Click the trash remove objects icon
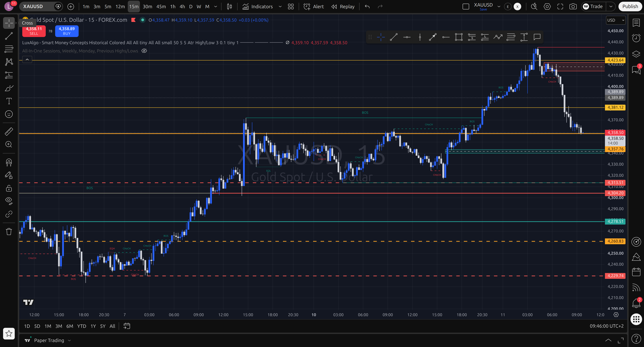 coord(9,232)
